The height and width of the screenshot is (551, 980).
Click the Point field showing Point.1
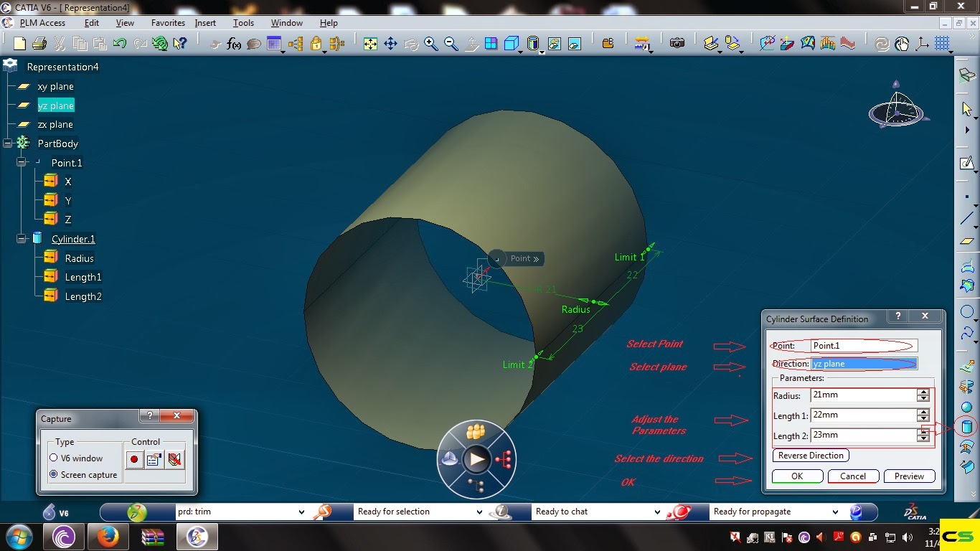pyautogui.click(x=864, y=346)
